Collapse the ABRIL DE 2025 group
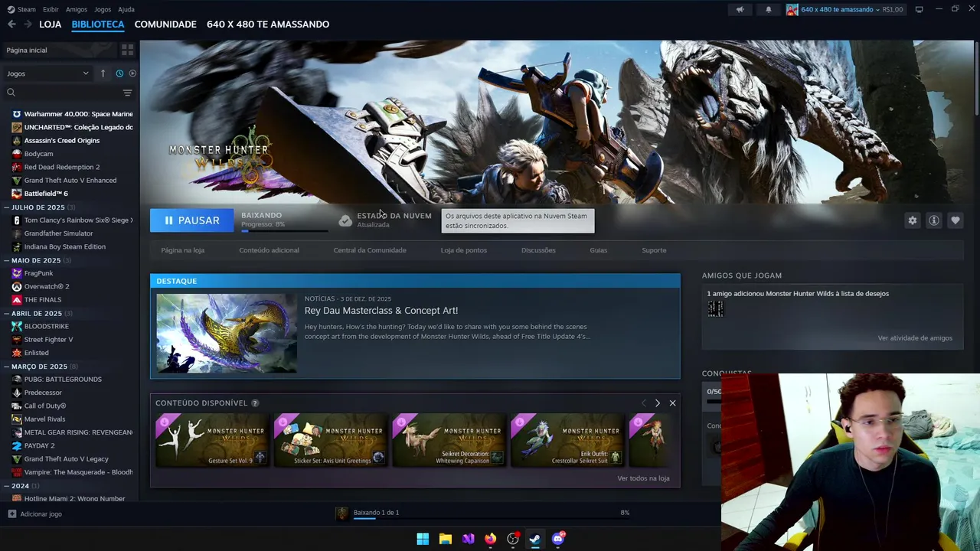This screenshot has height=551, width=980. click(7, 313)
